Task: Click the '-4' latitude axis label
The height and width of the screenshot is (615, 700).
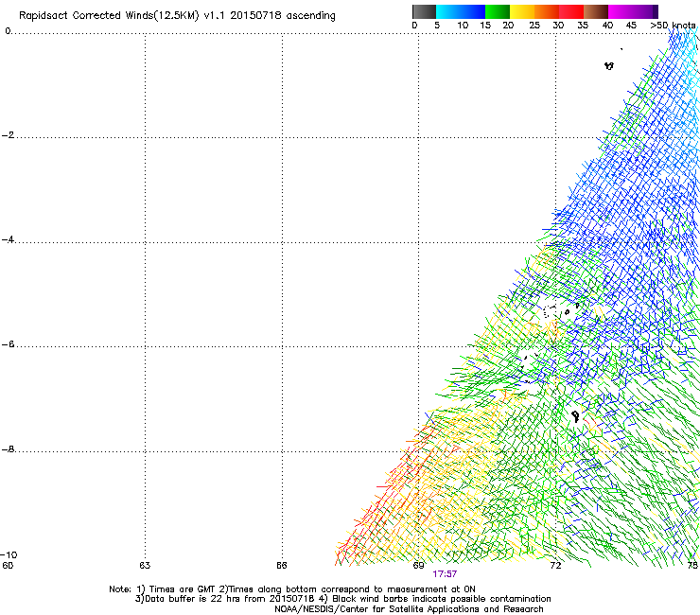Action: pos(8,239)
